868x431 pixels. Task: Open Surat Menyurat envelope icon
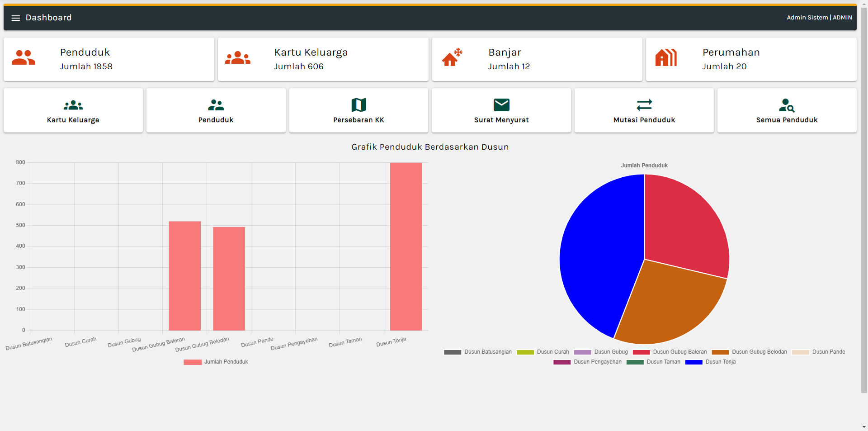[501, 105]
